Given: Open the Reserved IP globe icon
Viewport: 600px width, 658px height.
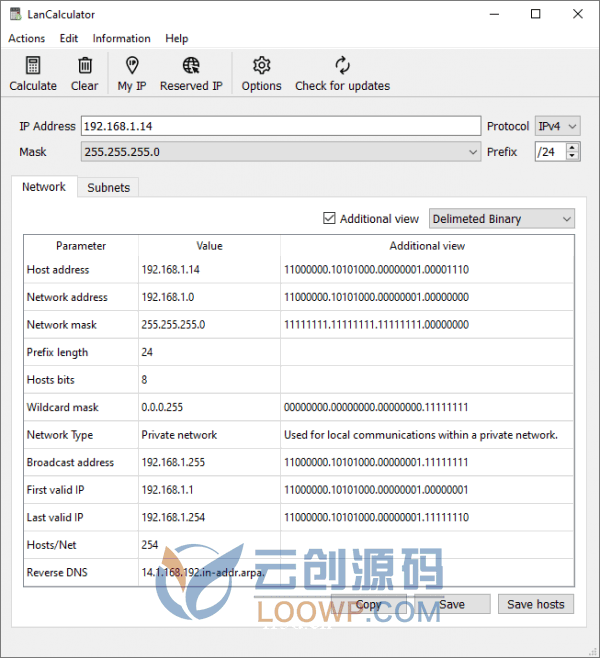Looking at the screenshot, I should pos(191,65).
